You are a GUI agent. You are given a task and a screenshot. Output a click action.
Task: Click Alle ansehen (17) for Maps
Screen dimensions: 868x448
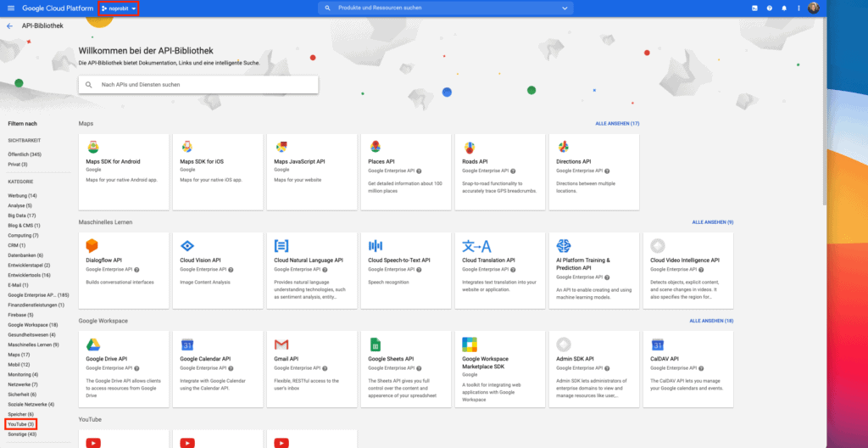click(x=617, y=124)
